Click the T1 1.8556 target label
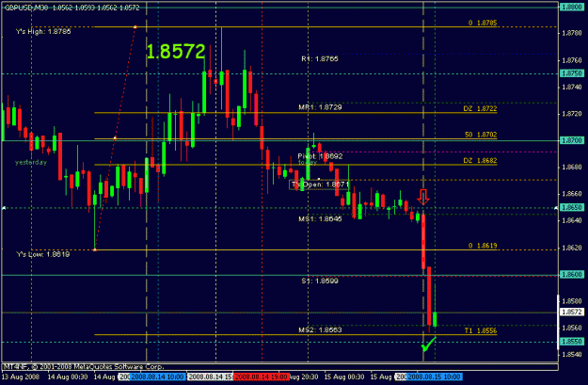Screen dimensions: 588x385 click(481, 330)
